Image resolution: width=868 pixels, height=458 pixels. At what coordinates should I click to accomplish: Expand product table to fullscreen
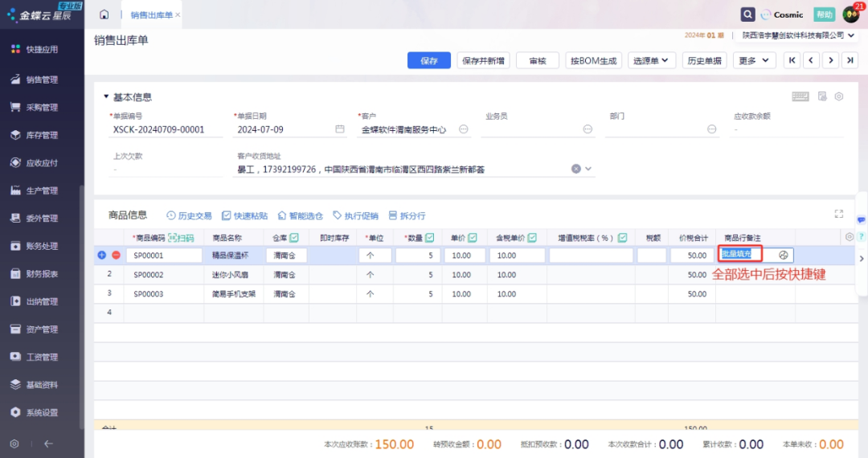(x=839, y=214)
